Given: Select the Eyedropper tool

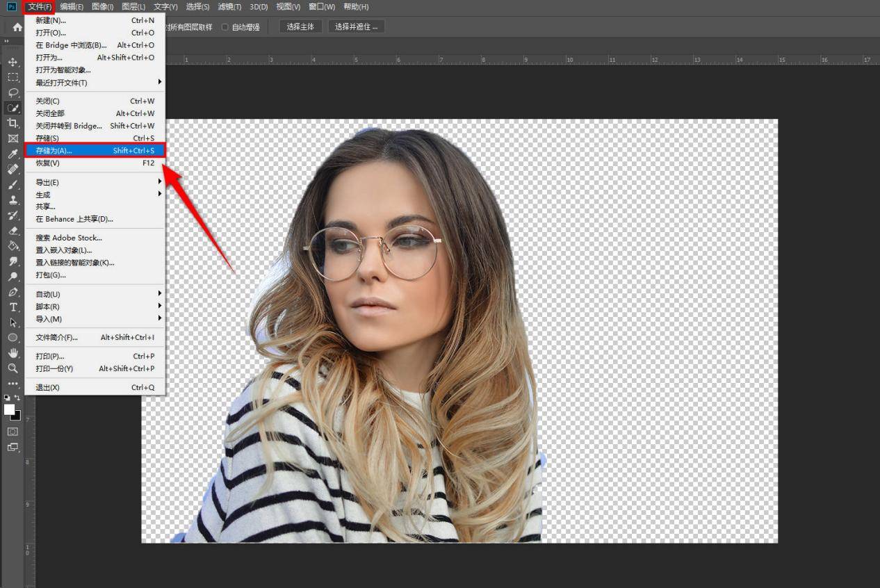Looking at the screenshot, I should (13, 154).
